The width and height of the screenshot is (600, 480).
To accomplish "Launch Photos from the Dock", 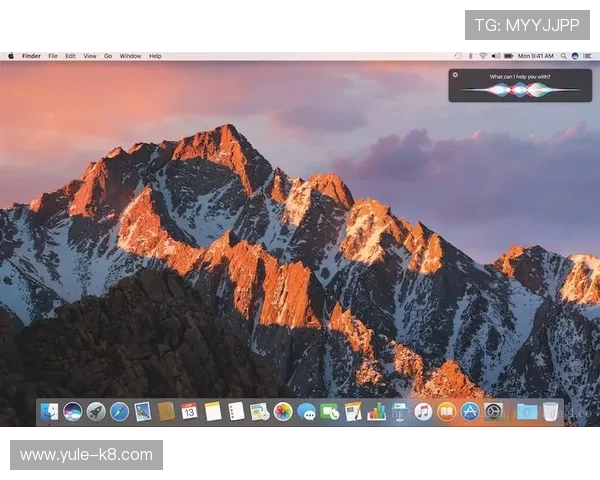I will [283, 411].
